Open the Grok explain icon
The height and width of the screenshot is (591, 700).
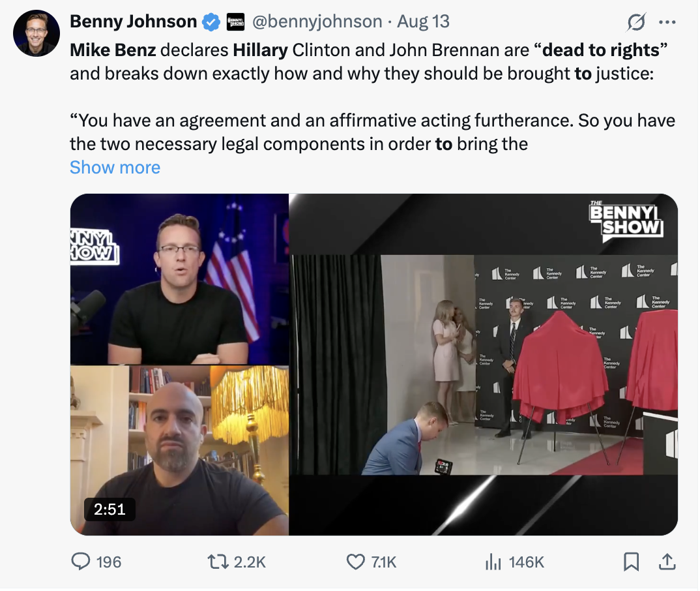[x=635, y=22]
